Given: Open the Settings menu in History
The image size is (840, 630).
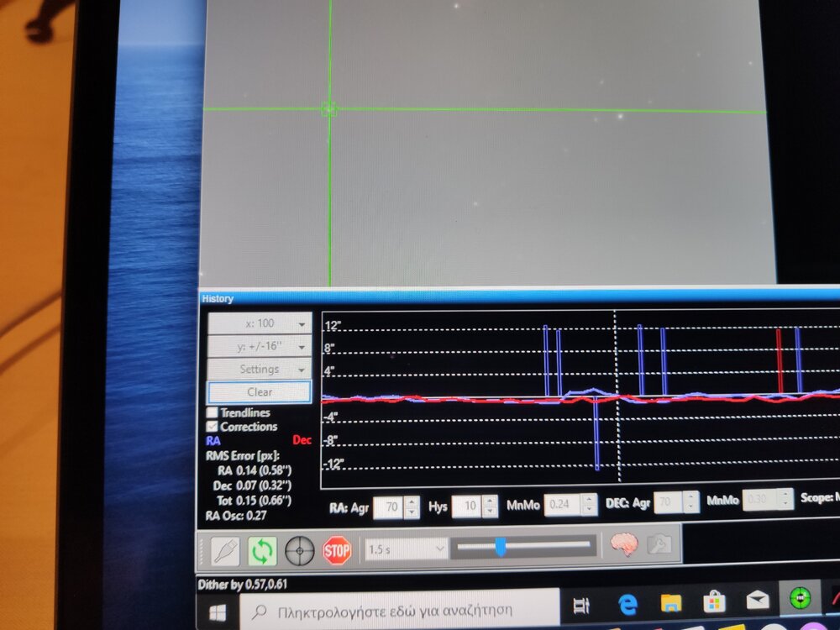Looking at the screenshot, I should point(260,369).
